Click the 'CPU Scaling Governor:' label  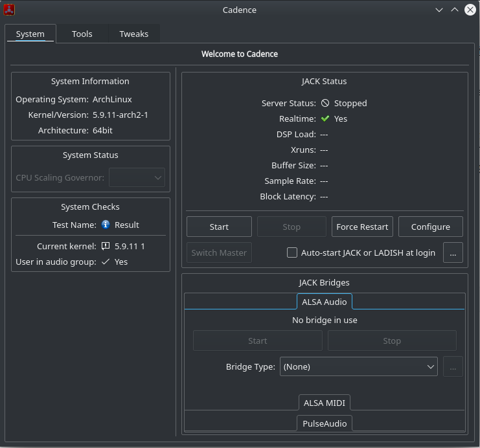pyautogui.click(x=60, y=177)
